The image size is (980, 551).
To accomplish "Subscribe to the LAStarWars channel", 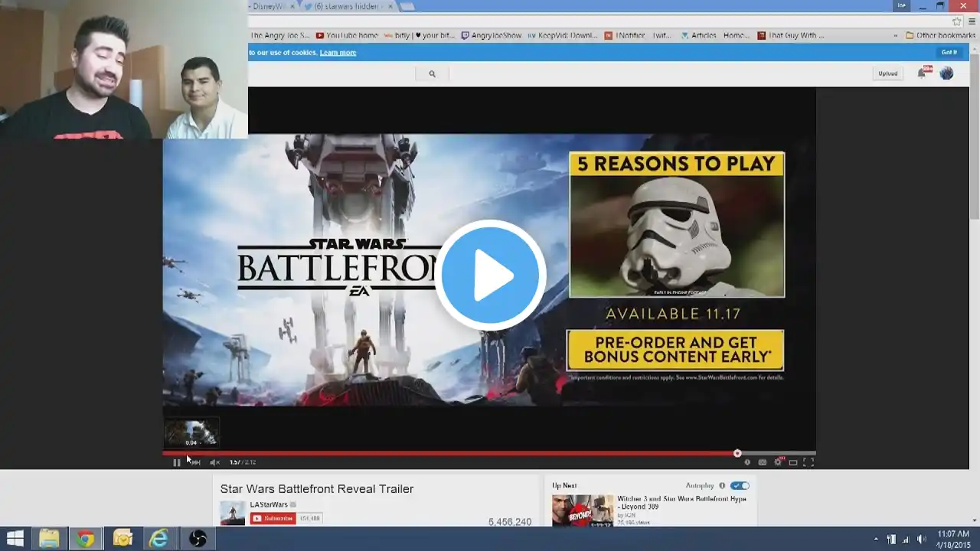I will (273, 518).
